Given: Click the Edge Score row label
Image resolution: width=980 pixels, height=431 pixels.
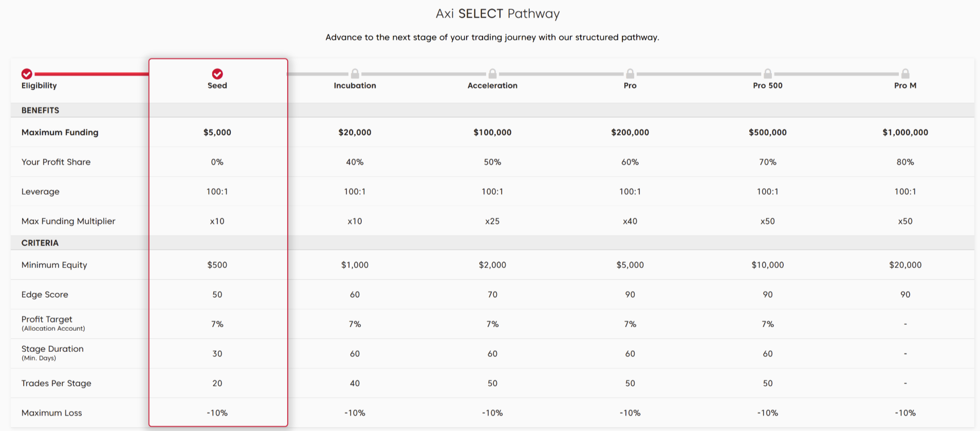Looking at the screenshot, I should coord(45,295).
